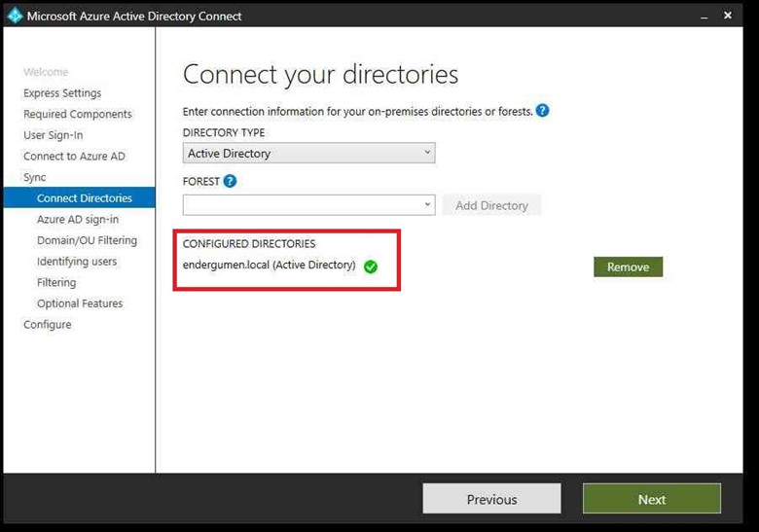Click inside the Forest input field
759x532 pixels.
(x=302, y=205)
